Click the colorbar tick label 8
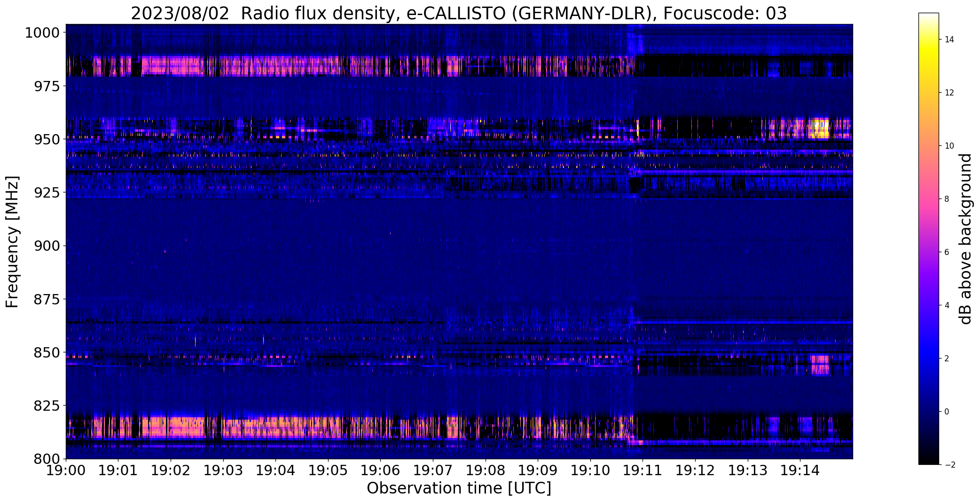The image size is (980, 502). 947,199
